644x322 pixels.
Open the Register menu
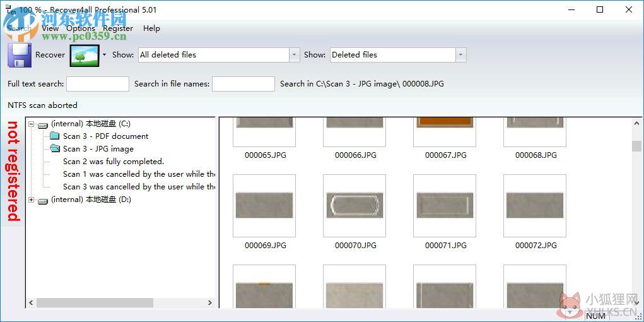point(118,28)
